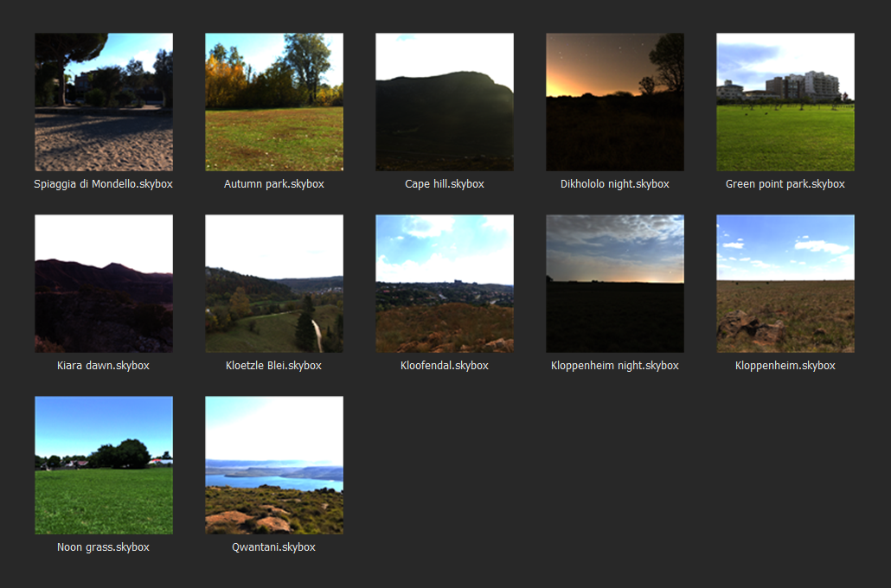Click the 'Kiara dawn.skybox' file name
Viewport: 891px width, 588px height.
103,366
